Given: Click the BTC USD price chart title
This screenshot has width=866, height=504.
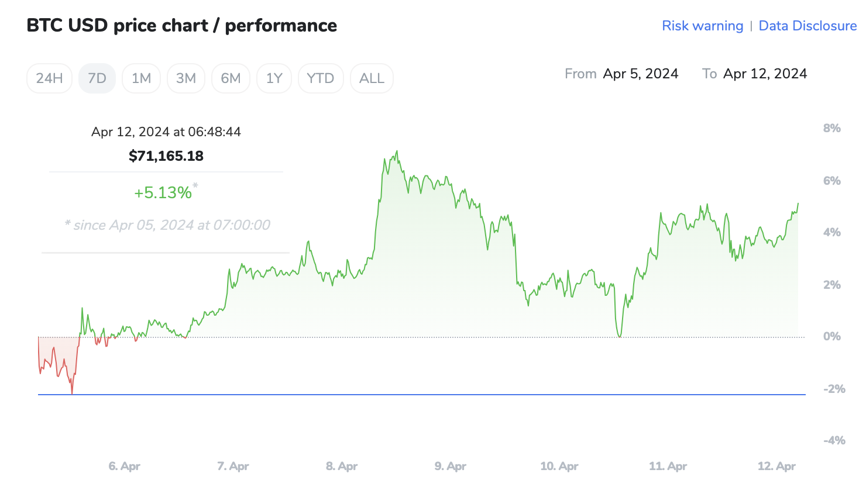Looking at the screenshot, I should click(181, 25).
